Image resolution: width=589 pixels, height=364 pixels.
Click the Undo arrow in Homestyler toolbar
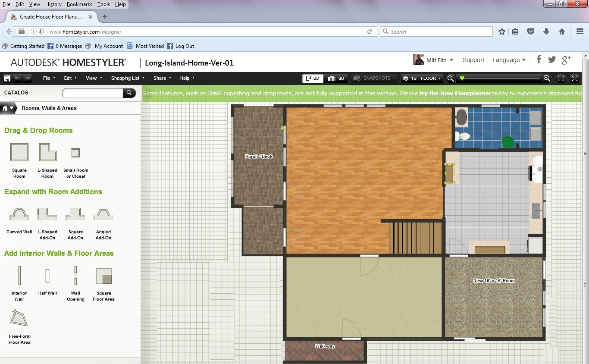(17, 78)
